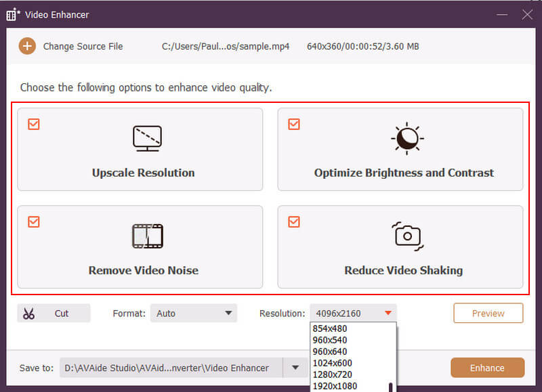Disable the Remove Video Noise checkbox
The image size is (542, 392).
(34, 221)
